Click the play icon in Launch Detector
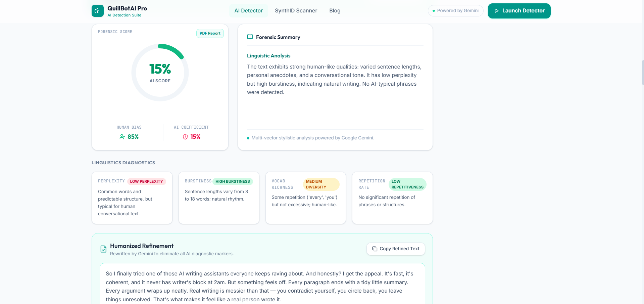 pyautogui.click(x=497, y=11)
